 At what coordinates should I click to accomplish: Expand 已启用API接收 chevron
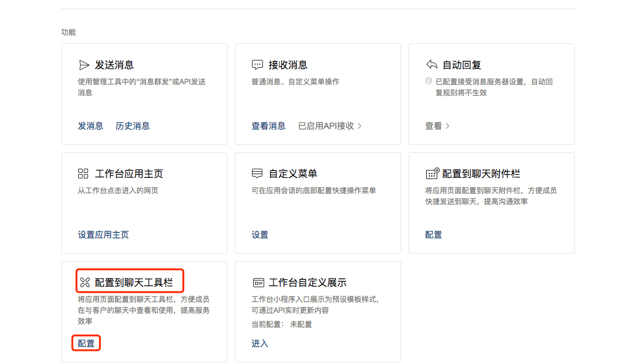[x=360, y=126]
